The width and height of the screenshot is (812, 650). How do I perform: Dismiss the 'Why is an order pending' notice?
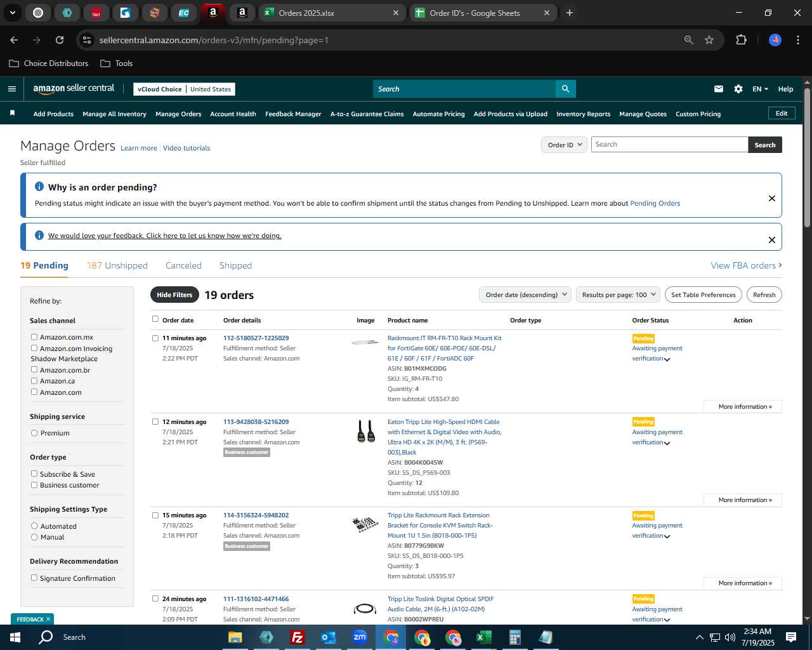[772, 198]
